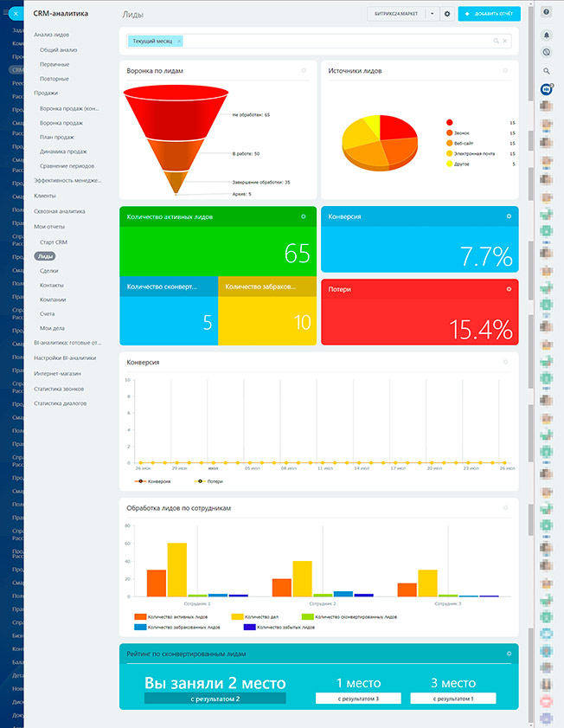Screen dimensions: 564x728
Task: Click the magnifier icon in right sidebar
Action: coord(547,71)
